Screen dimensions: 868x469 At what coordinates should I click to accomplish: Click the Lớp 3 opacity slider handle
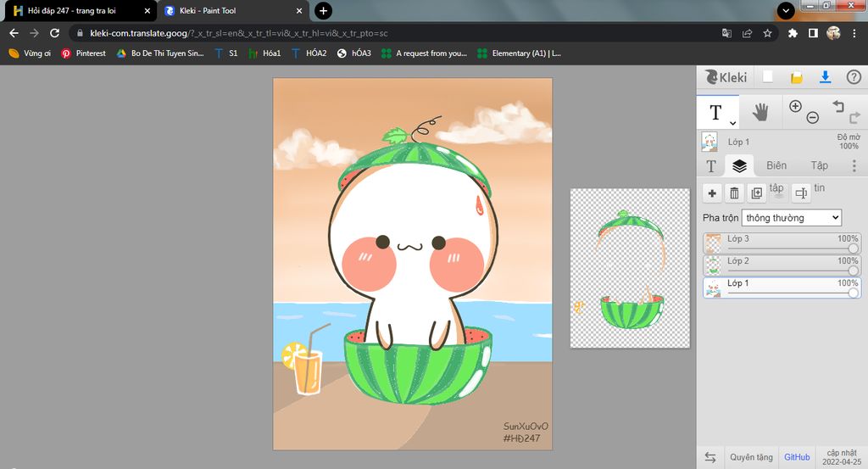point(853,248)
